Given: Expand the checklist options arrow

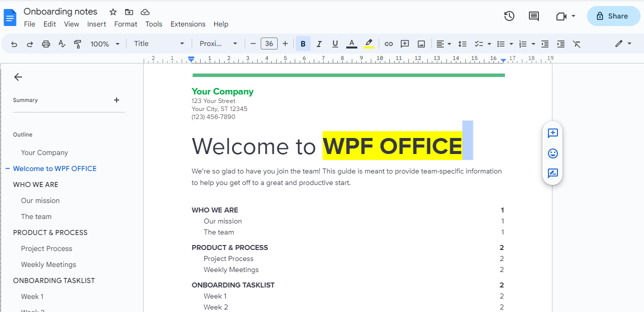Looking at the screenshot, I should [x=489, y=44].
